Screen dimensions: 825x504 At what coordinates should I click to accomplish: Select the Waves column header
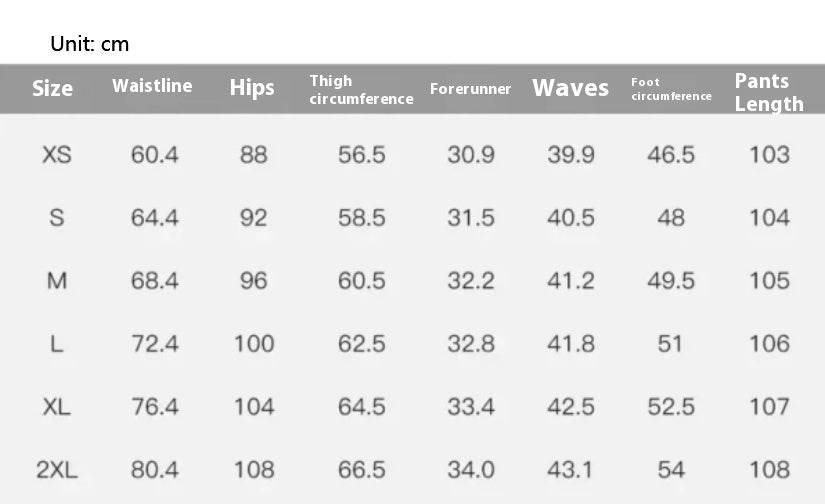(570, 88)
